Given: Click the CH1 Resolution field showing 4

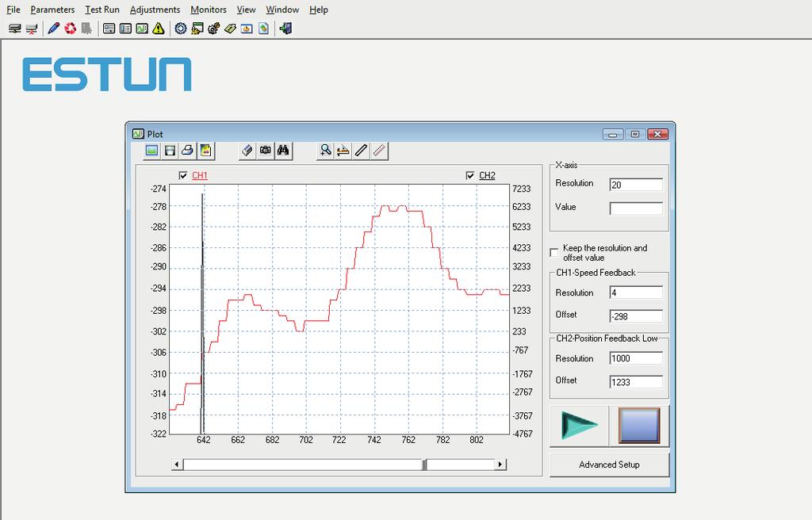Looking at the screenshot, I should coord(636,292).
